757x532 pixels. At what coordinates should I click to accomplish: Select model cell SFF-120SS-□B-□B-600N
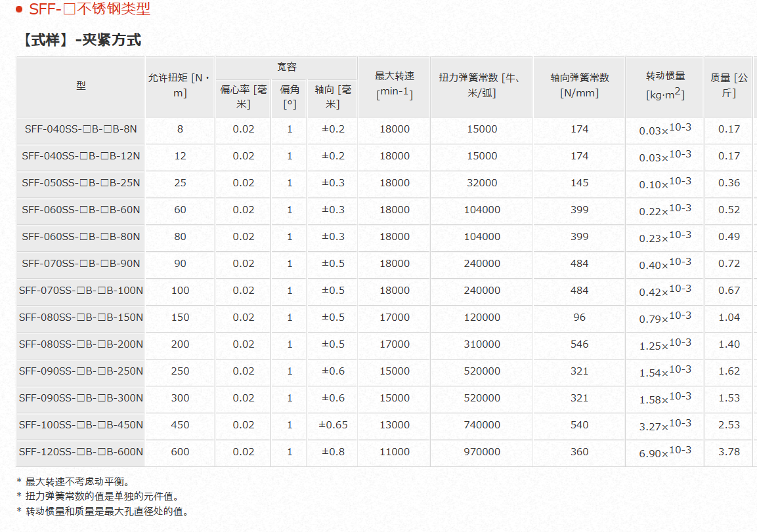point(81,452)
